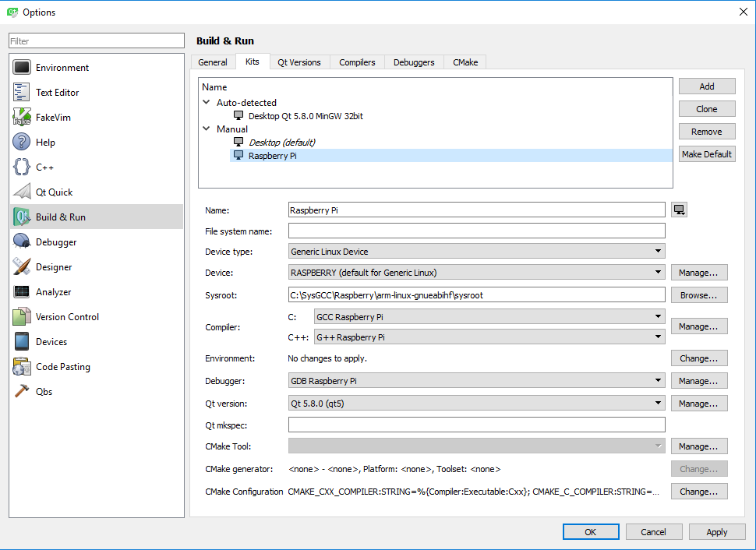This screenshot has width=756, height=550.
Task: Click monitor icon of Desktop Qt 5.8.0 MinGW kit
Action: (x=238, y=116)
